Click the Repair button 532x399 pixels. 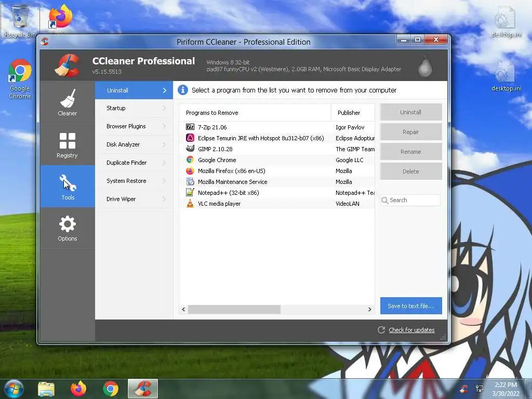[411, 132]
